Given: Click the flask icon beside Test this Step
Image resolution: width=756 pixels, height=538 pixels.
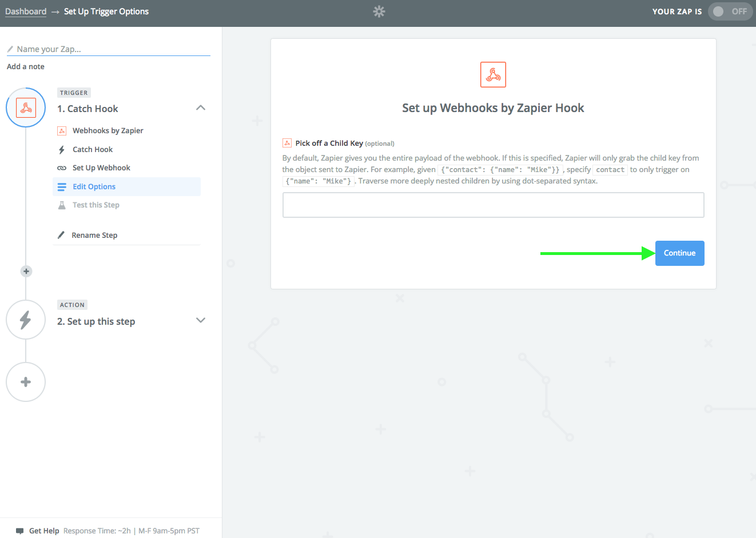Looking at the screenshot, I should pyautogui.click(x=62, y=205).
